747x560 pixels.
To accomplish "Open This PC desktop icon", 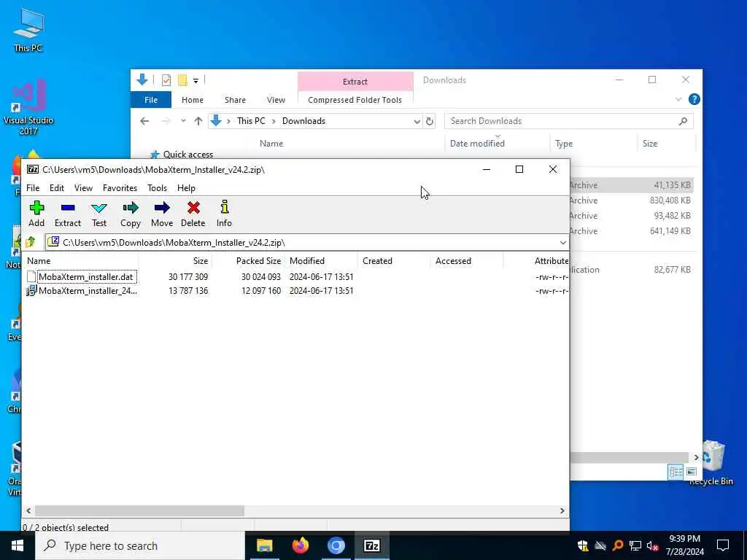I will pos(28,29).
